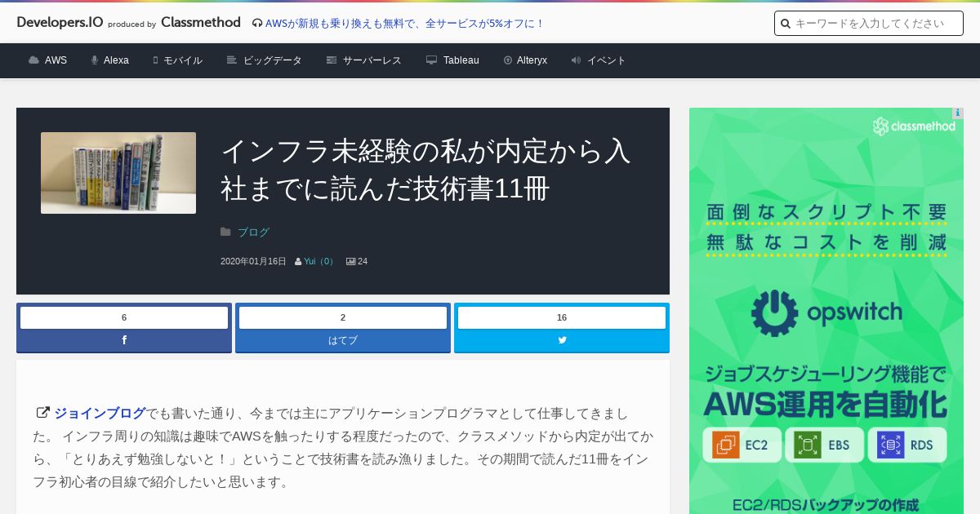
Task: Click the server icon next to サーバーレス
Action: coord(332,60)
